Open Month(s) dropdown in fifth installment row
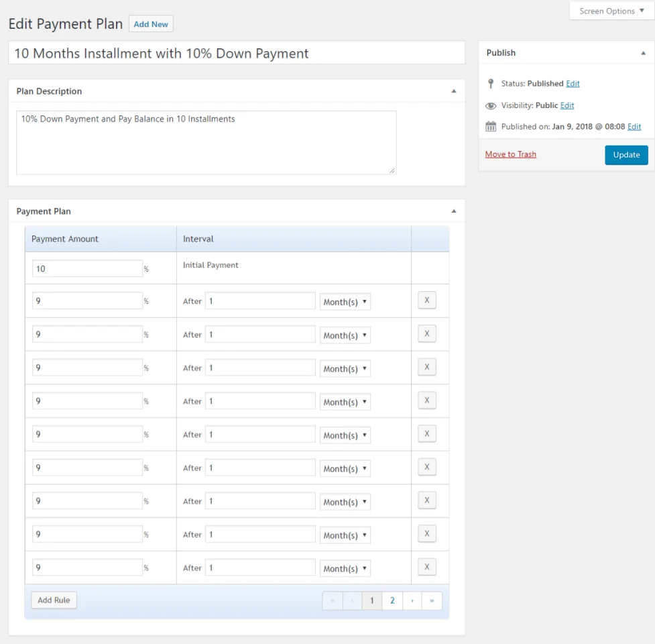 point(345,435)
